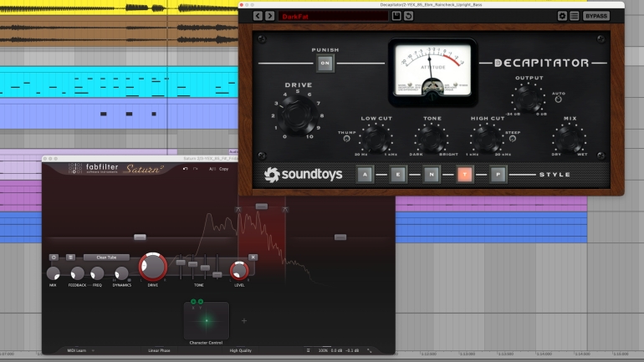Click the Decapitator MIX dry/wet knob
Image resolution: width=644 pixels, height=362 pixels.
point(570,139)
